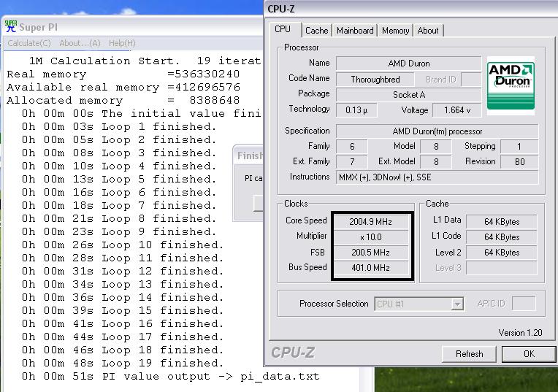The image size is (558, 392).
Task: Click the 'Loop 19 finished.' line
Action: pos(123,364)
